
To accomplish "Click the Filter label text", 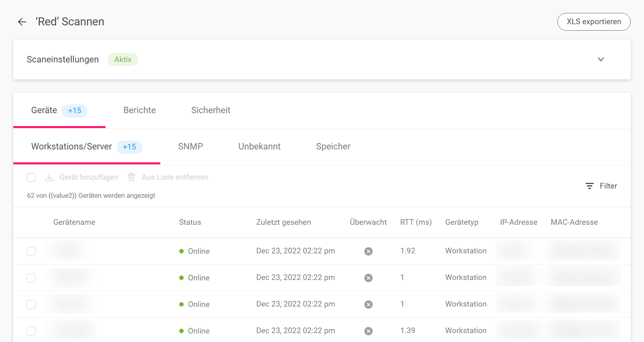I will coord(608,186).
